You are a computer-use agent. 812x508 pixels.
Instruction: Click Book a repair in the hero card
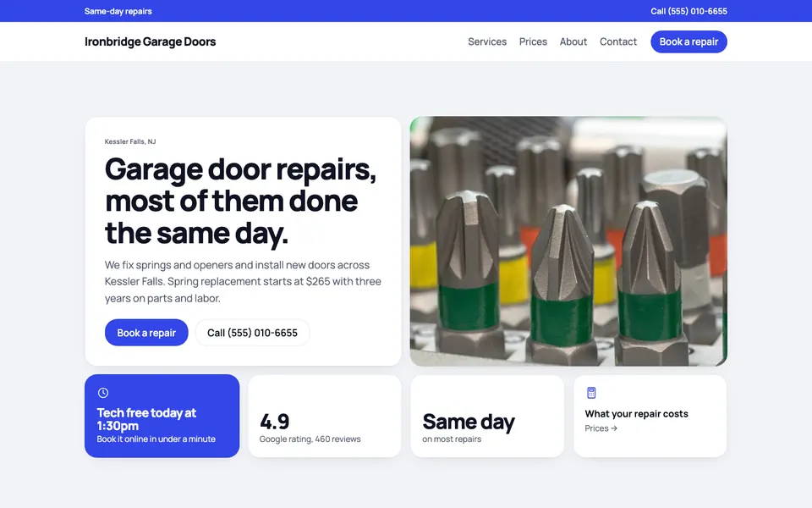click(146, 333)
